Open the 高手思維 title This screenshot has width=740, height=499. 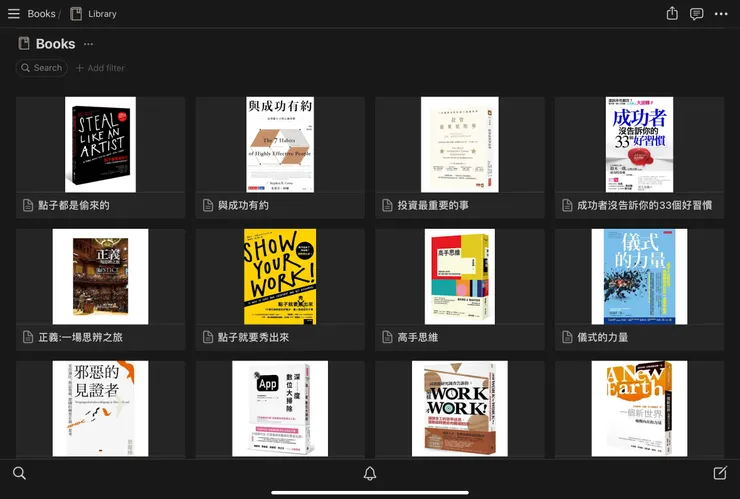[418, 337]
